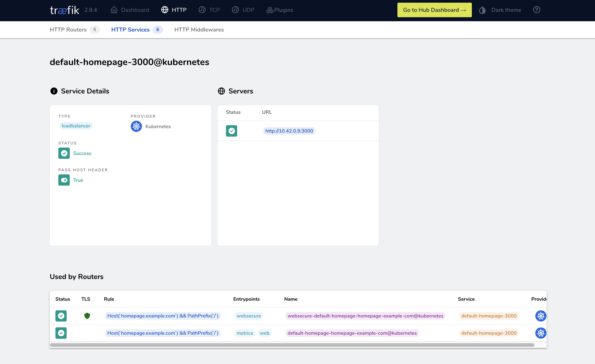Viewport: 595px width, 364px height.
Task: Open the help question mark icon
Action: (x=537, y=10)
